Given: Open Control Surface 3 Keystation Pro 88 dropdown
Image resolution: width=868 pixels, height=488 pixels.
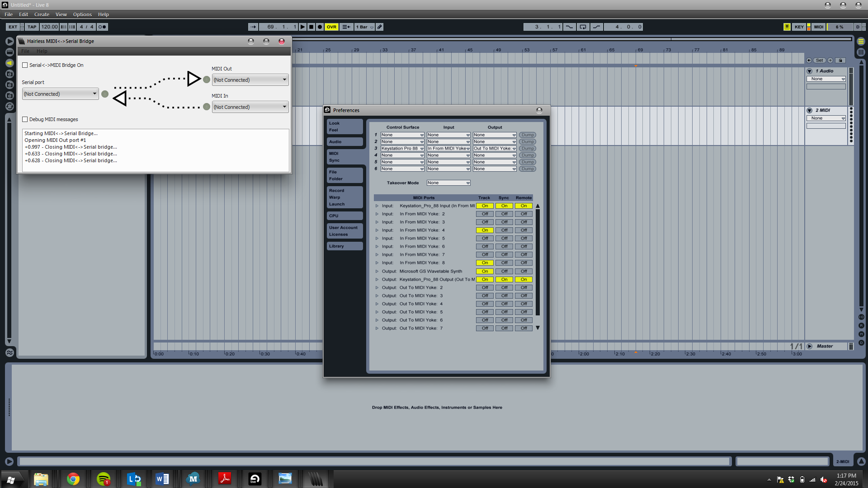Looking at the screenshot, I should coord(402,148).
